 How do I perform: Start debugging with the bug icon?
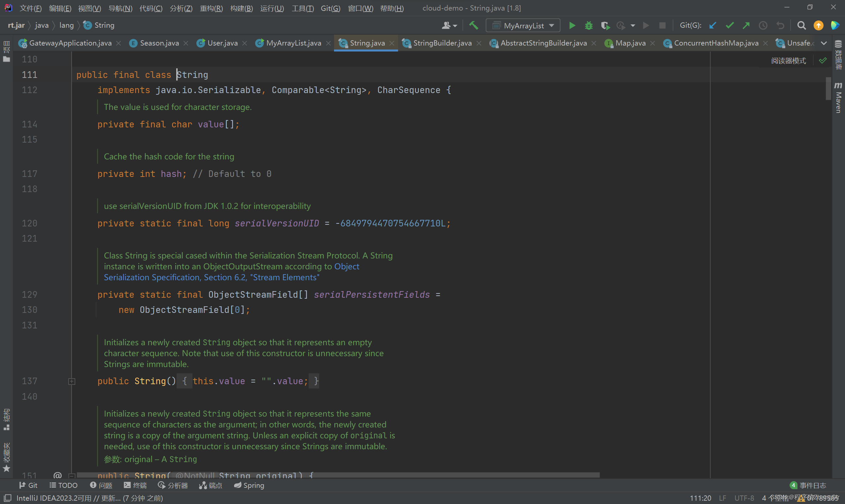pos(589,25)
